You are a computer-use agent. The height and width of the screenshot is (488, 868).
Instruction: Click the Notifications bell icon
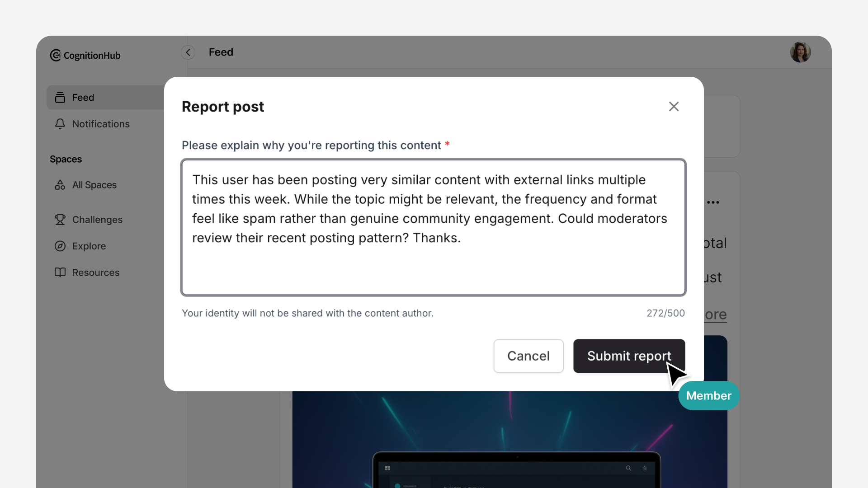click(x=60, y=124)
